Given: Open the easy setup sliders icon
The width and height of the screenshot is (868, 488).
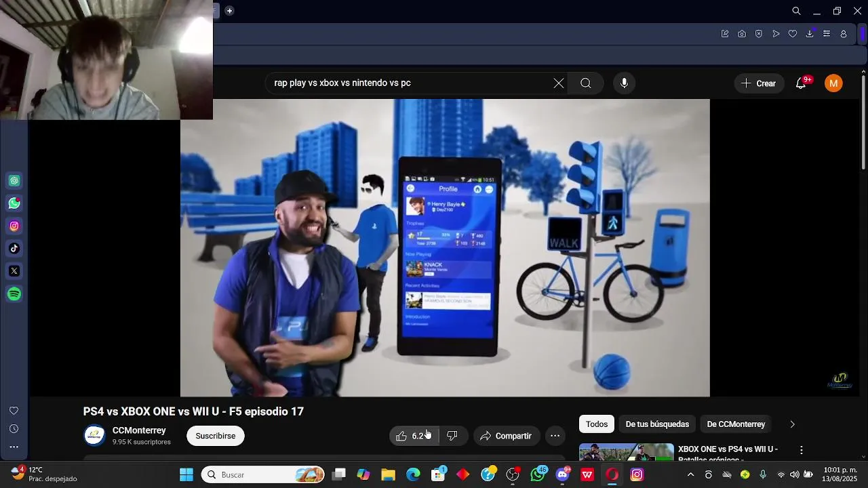Looking at the screenshot, I should (827, 34).
